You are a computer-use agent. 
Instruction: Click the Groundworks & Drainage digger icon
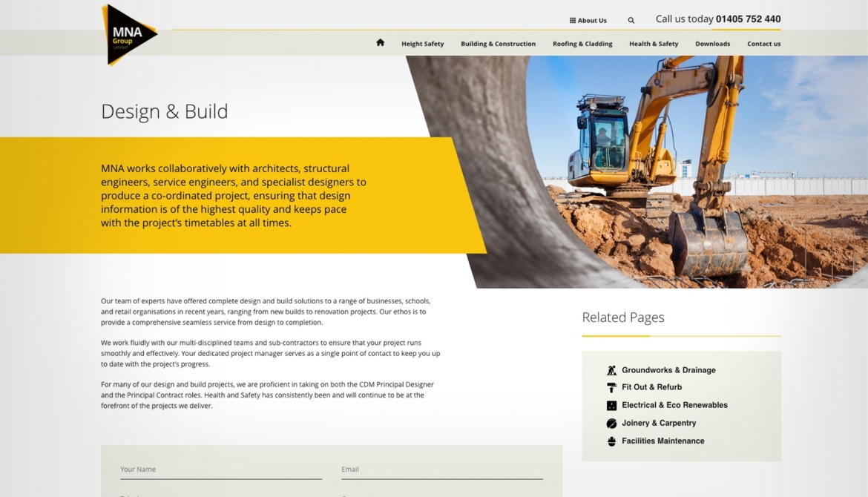tap(611, 370)
